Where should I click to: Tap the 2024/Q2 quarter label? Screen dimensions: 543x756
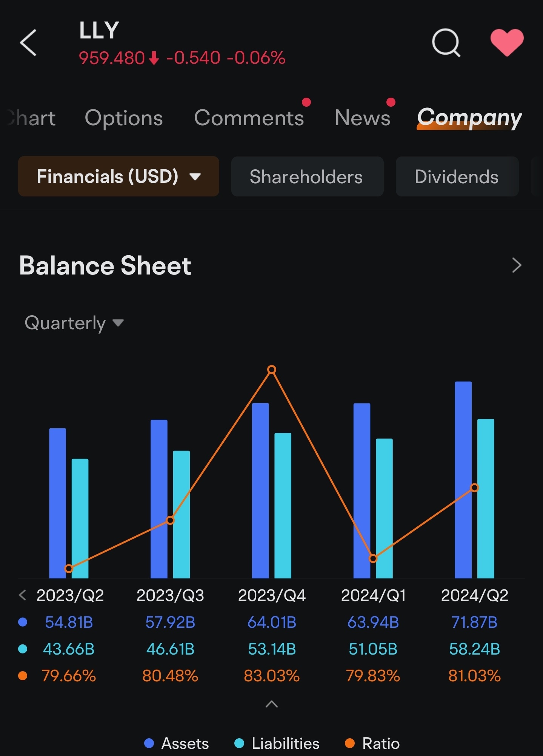pos(475,595)
